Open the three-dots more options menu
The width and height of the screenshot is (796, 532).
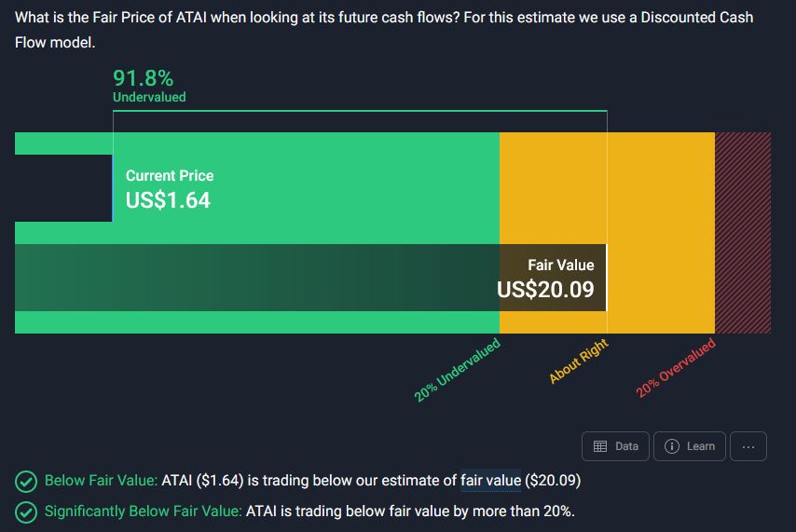[748, 446]
